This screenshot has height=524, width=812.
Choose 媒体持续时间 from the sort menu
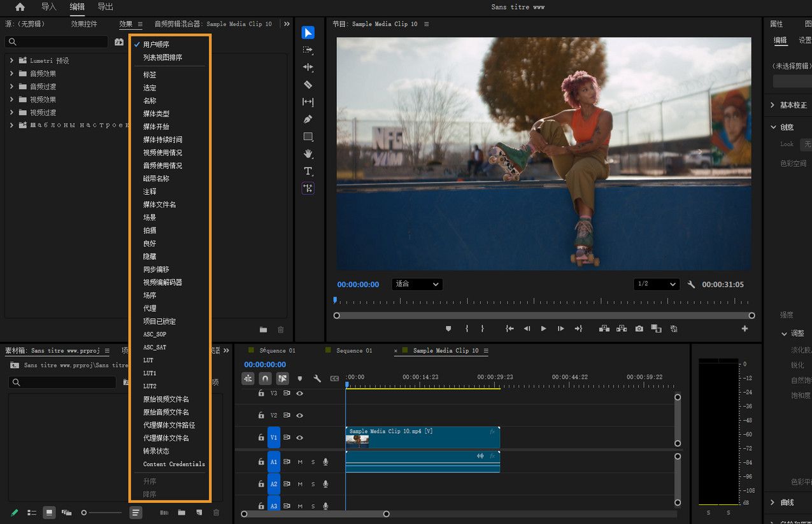point(162,139)
